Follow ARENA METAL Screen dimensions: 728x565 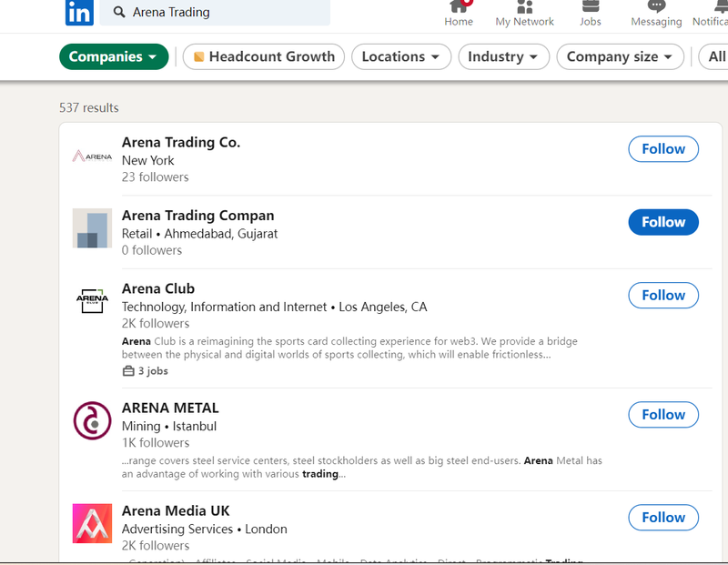coord(663,415)
